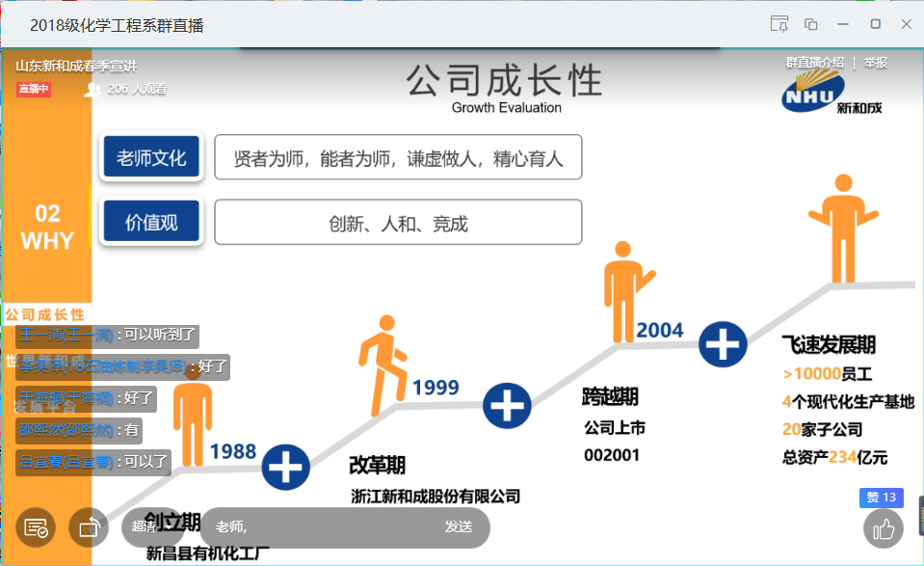Click the pin window on top icon

click(x=779, y=24)
